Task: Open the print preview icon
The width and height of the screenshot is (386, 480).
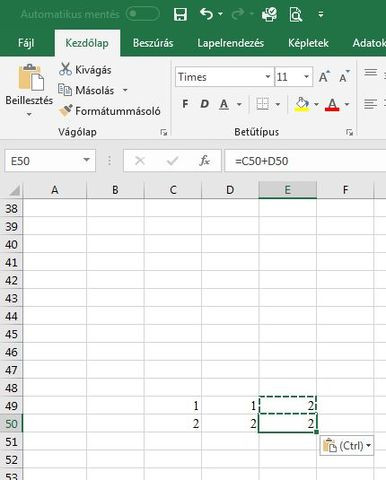Action: [x=295, y=15]
